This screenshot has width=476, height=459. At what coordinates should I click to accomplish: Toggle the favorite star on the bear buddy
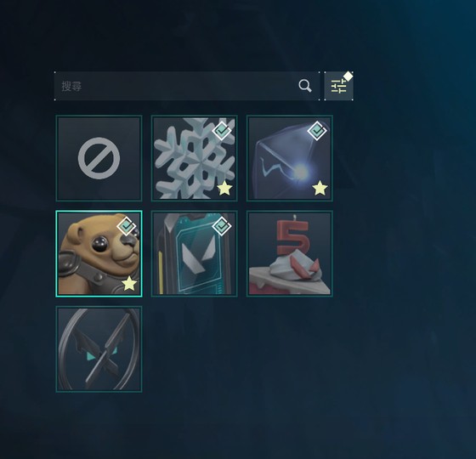click(129, 284)
